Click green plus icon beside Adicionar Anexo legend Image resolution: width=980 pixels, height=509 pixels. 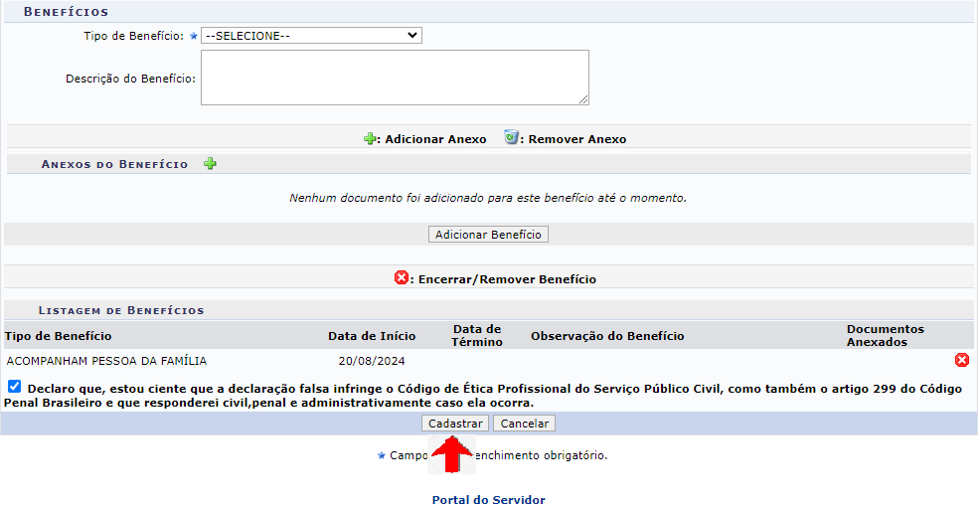371,139
